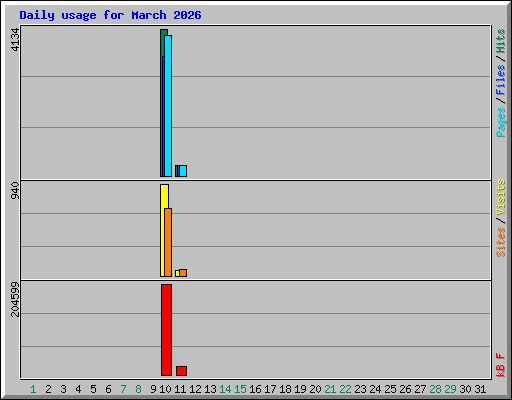Click day 25 on the x-axis
Screen dimensions: 512x400
click(x=390, y=389)
